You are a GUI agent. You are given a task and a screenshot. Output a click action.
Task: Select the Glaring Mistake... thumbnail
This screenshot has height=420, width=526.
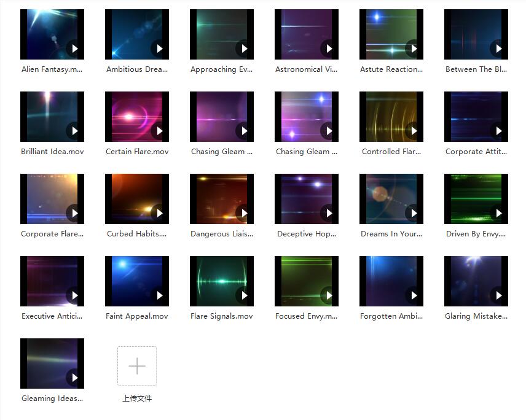coord(476,281)
